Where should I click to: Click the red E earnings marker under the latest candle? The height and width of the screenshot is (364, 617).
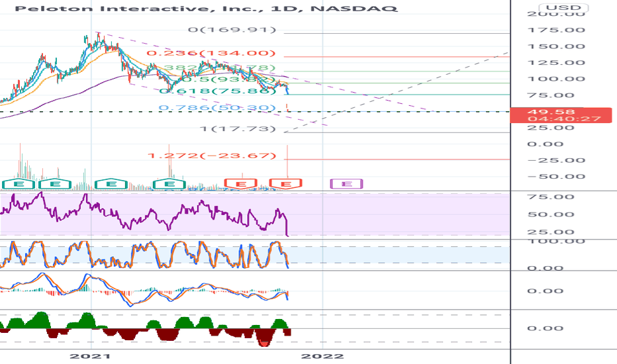pyautogui.click(x=286, y=184)
